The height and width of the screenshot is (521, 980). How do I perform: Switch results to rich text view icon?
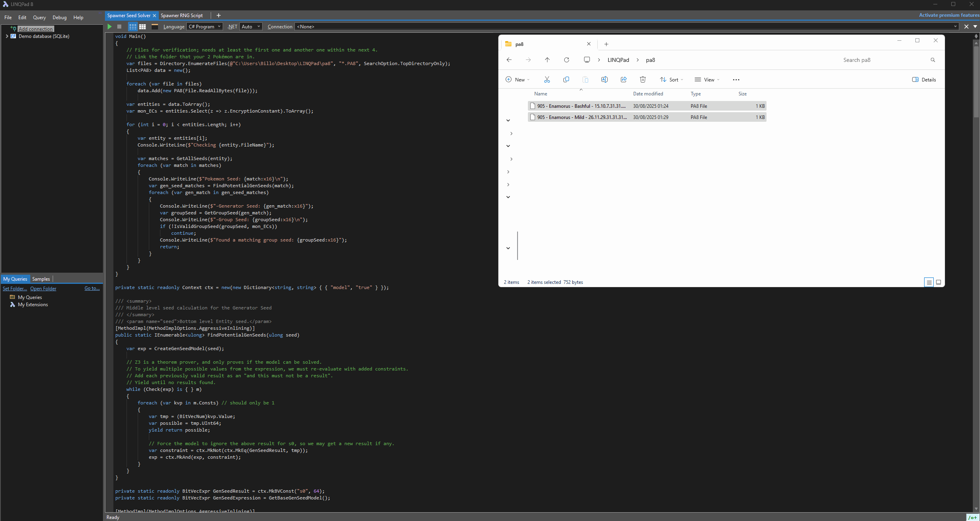pyautogui.click(x=132, y=27)
